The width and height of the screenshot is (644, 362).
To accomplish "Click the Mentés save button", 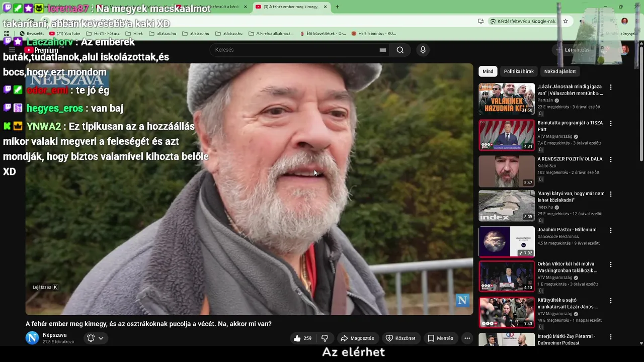I will [441, 338].
